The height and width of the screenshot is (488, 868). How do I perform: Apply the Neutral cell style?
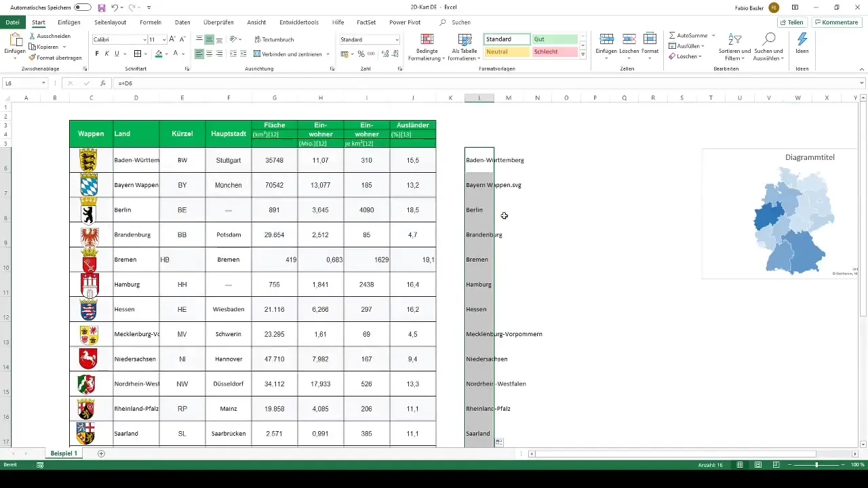point(507,52)
